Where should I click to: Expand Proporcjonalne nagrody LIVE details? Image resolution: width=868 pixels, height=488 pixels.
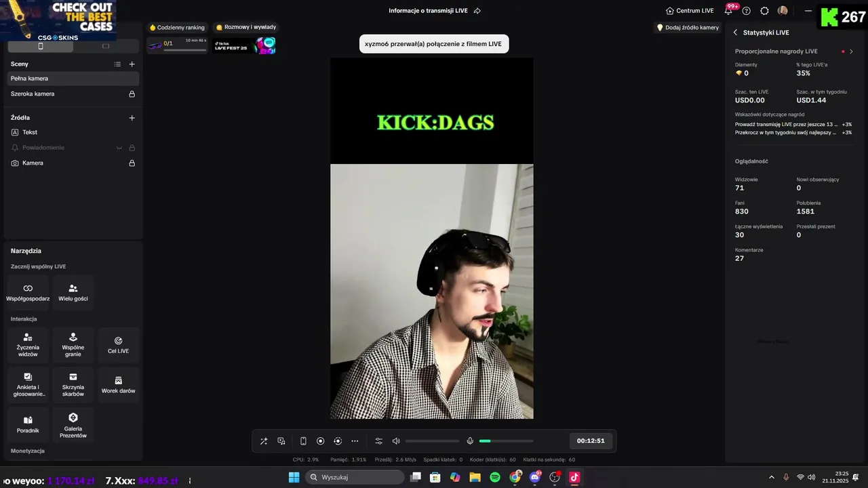(x=852, y=52)
